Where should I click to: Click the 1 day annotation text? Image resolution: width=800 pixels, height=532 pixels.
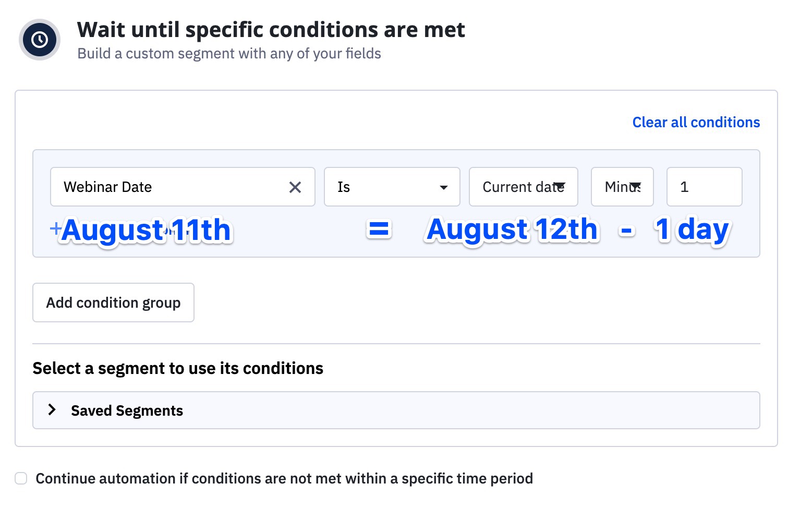(692, 229)
